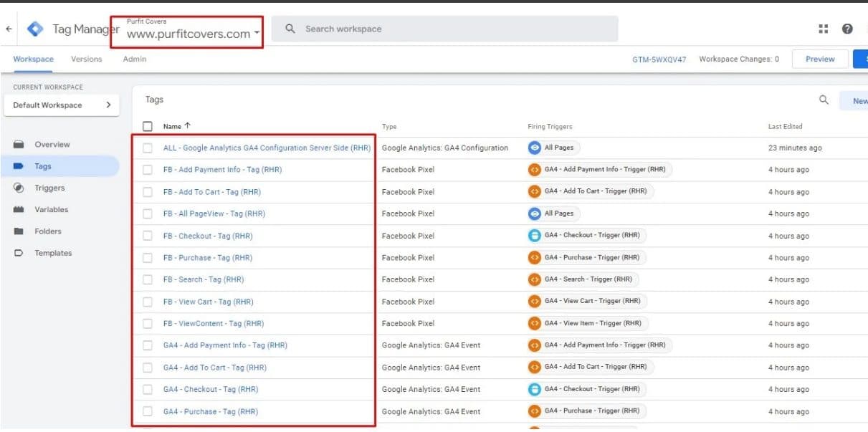Click the Tag Manager logo icon
Viewport: 868px width, 432px height.
pos(34,29)
